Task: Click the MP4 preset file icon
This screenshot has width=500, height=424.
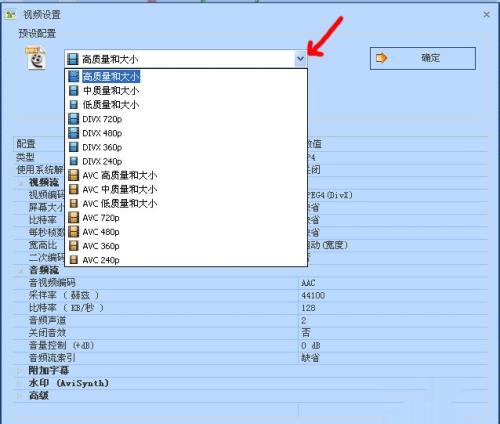Action: 36,59
